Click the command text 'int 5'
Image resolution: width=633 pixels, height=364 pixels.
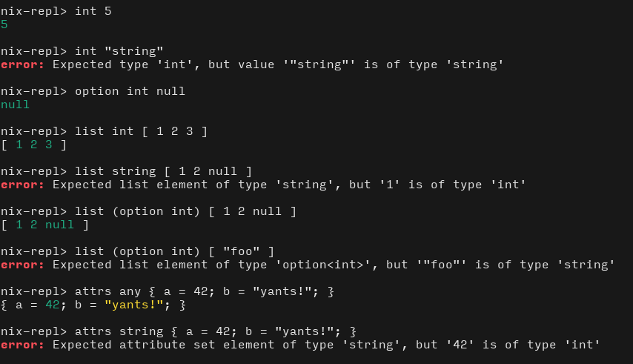(x=93, y=12)
